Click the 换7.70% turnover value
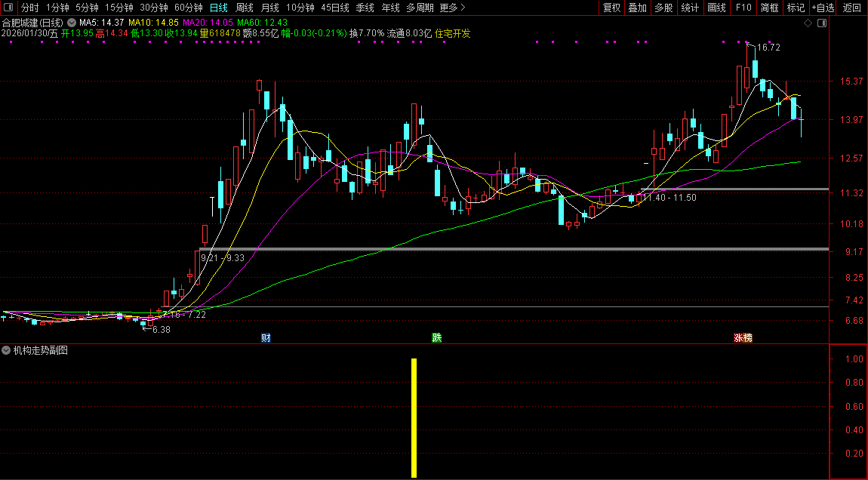 tap(367, 33)
